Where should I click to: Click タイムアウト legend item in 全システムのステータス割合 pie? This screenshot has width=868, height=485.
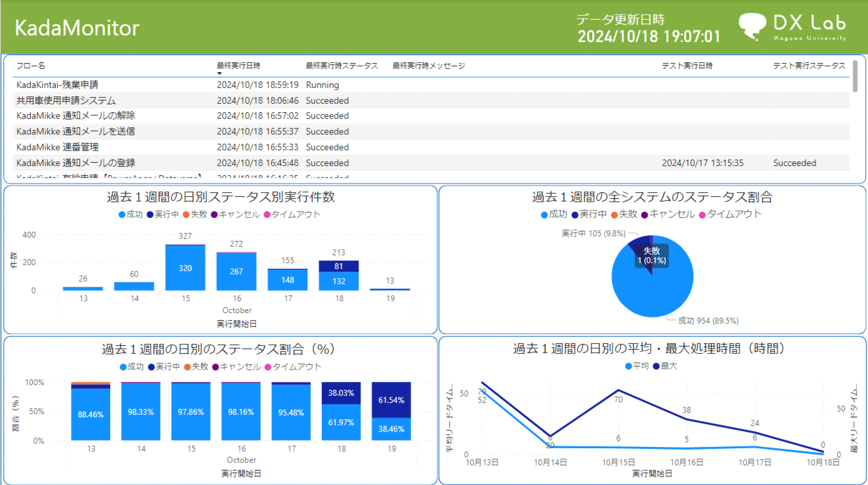730,214
